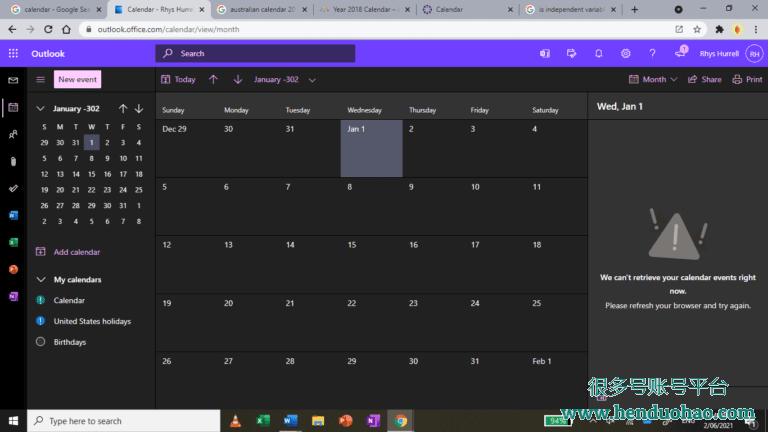Collapse the My calendars section
The image size is (768, 432).
pyautogui.click(x=41, y=280)
